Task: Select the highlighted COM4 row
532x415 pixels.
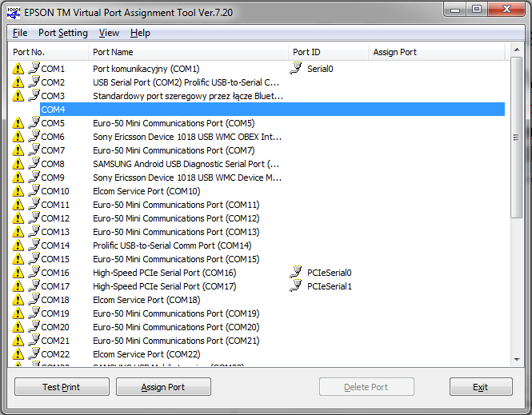Action: pos(272,110)
